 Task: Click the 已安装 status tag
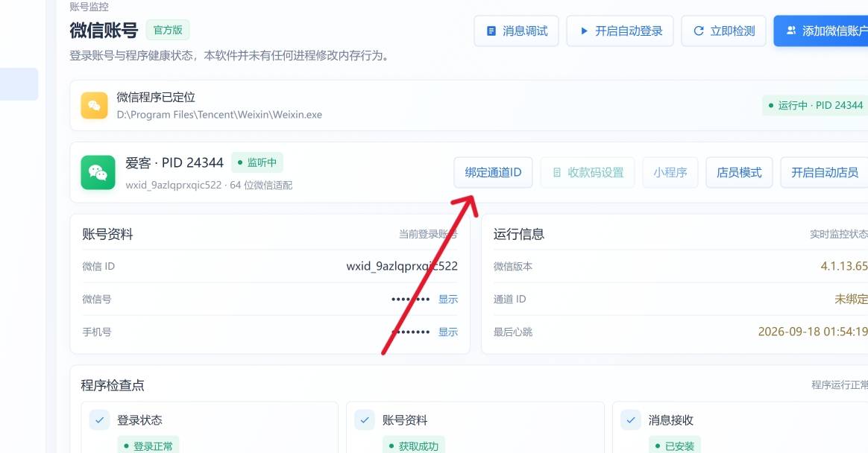point(674,446)
